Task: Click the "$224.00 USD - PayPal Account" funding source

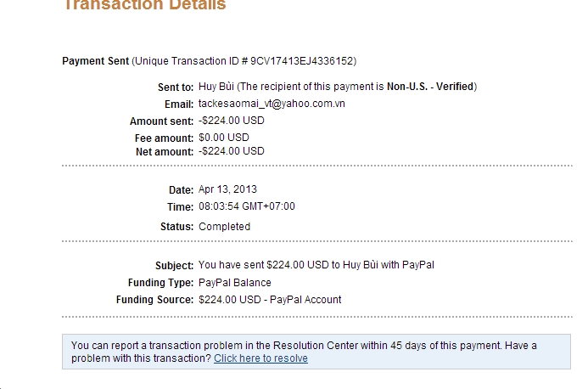Action: 269,300
